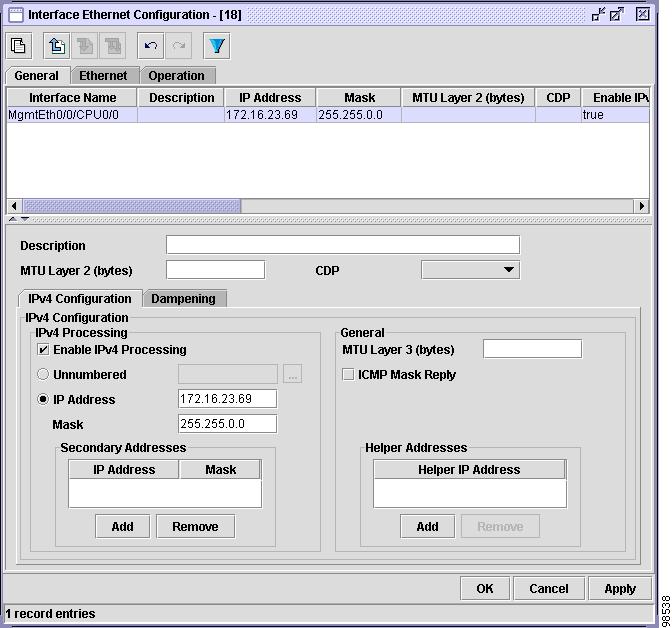Open the CDP dropdown
This screenshot has height=628, width=672.
click(x=471, y=270)
